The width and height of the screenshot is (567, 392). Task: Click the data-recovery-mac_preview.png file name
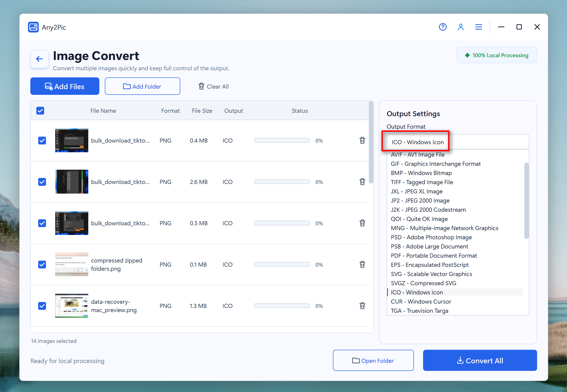point(114,306)
